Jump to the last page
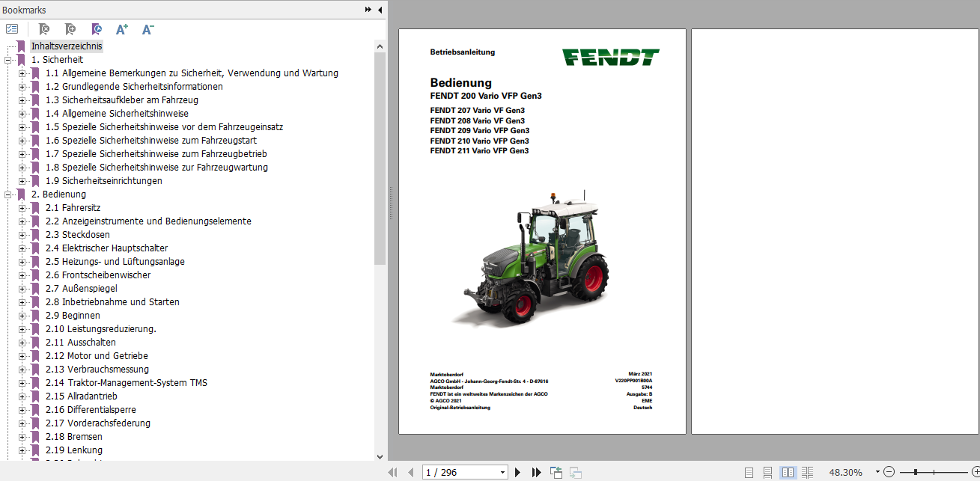This screenshot has height=481, width=980. (x=536, y=472)
